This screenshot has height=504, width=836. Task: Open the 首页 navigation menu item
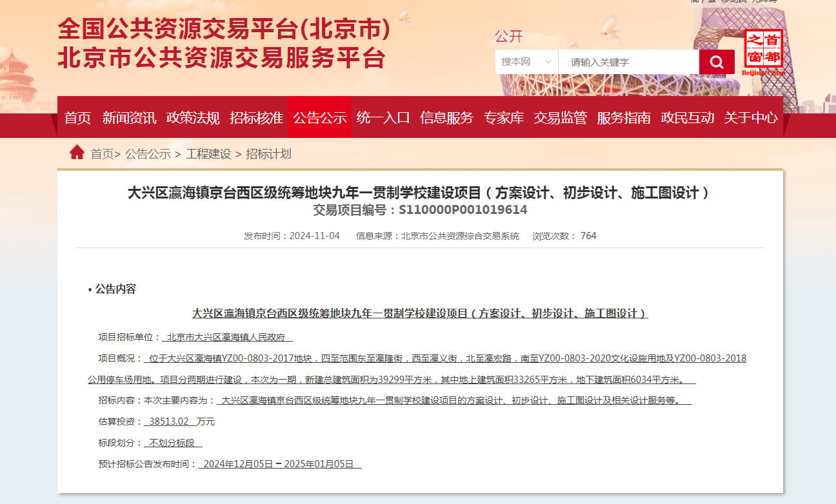coord(77,117)
